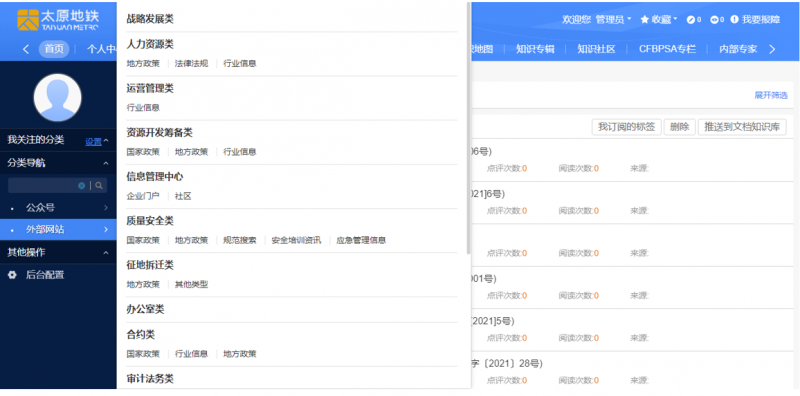Select 外部网站 in category navigation

click(45, 230)
